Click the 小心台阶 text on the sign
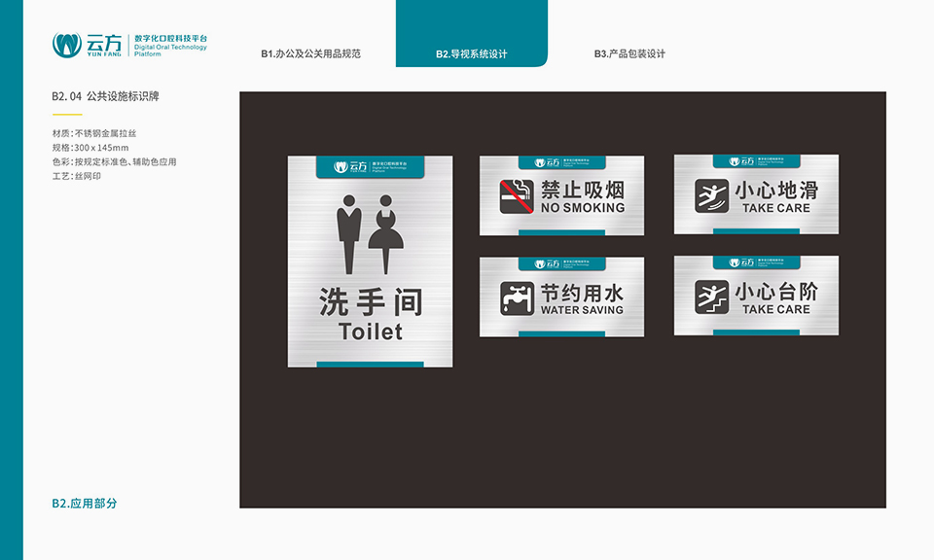 click(775, 292)
